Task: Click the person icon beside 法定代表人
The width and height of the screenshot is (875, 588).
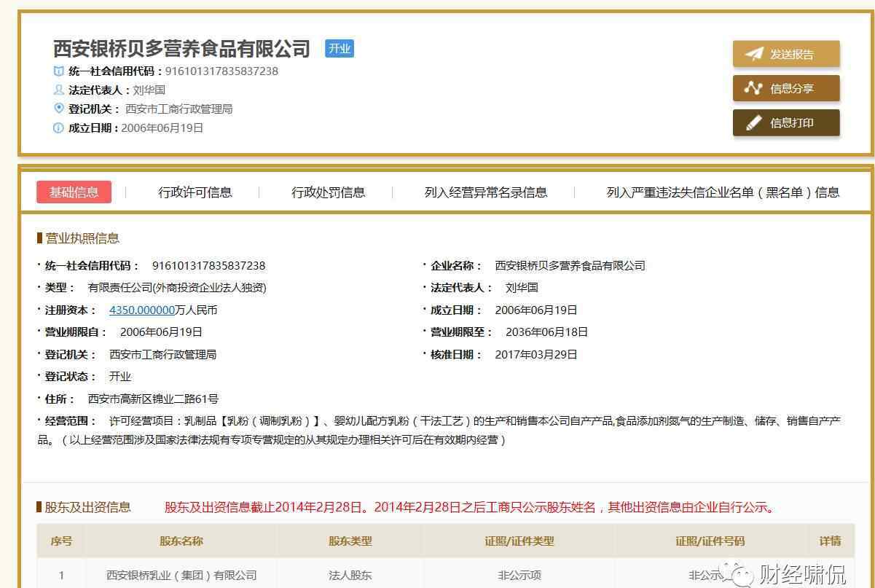Action: (x=59, y=90)
